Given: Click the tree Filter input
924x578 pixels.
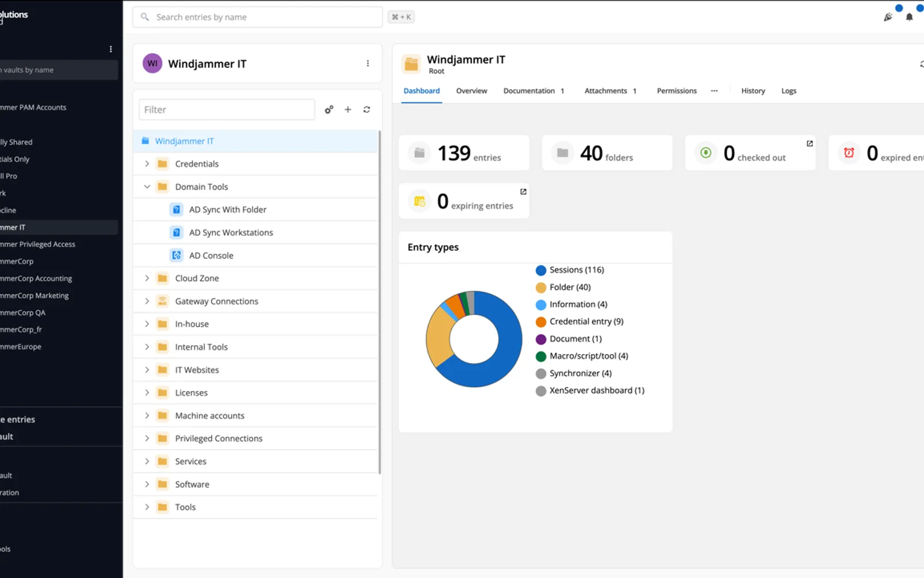Looking at the screenshot, I should 227,110.
